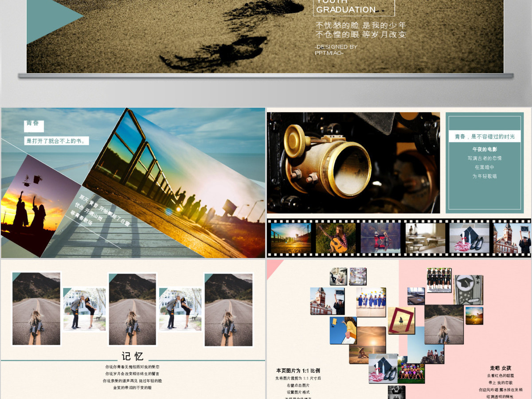Open the black-gown graduates row photo in heart collage

pos(439,280)
